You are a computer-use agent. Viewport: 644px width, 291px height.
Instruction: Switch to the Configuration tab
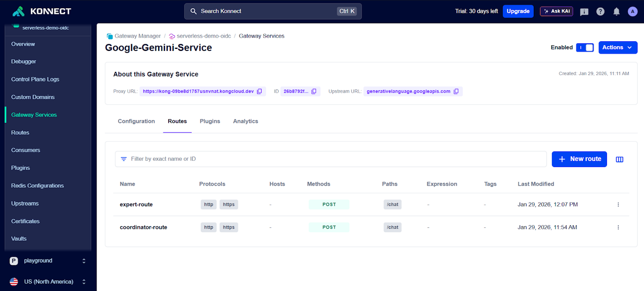(136, 121)
